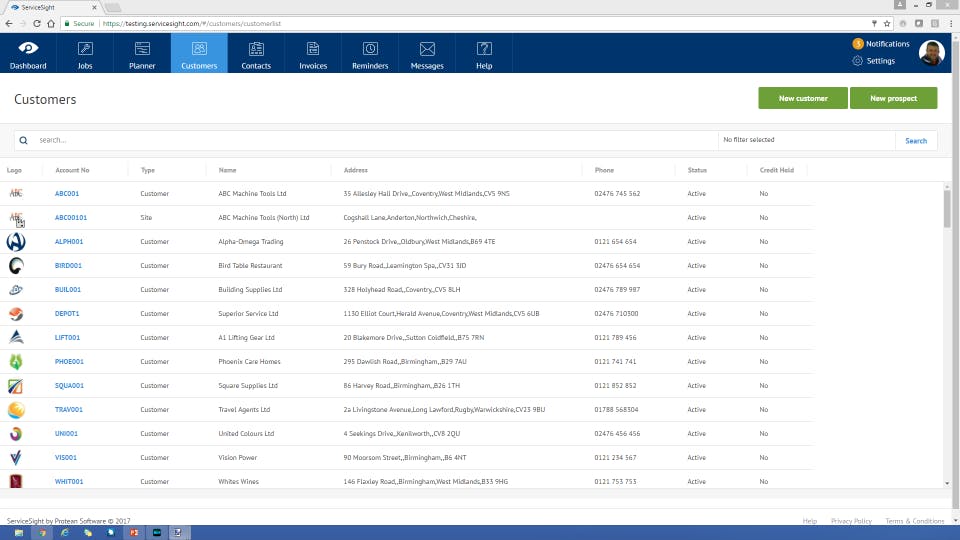Click the Phoenix Care Homes logo
960x540 pixels.
click(x=16, y=361)
